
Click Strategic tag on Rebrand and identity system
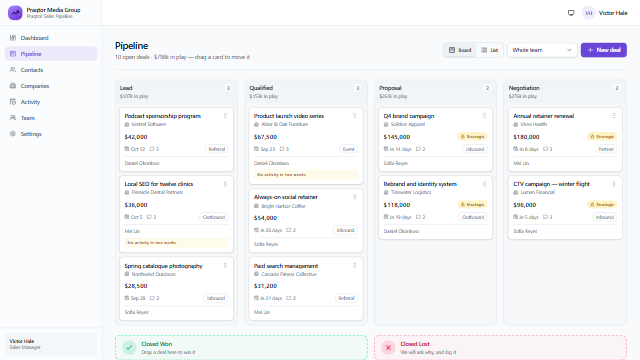click(x=472, y=204)
